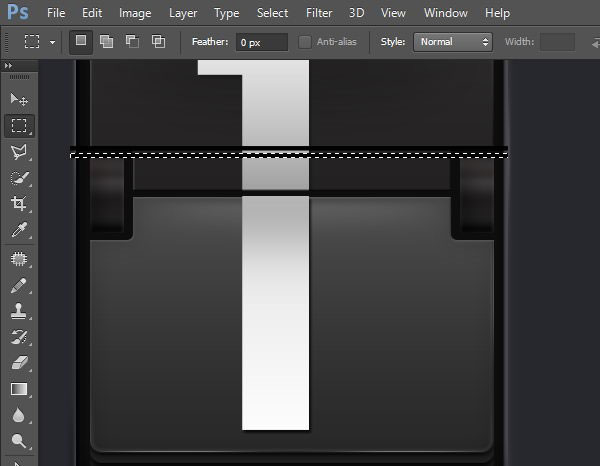
Task: Select the Eraser tool
Action: click(x=19, y=363)
